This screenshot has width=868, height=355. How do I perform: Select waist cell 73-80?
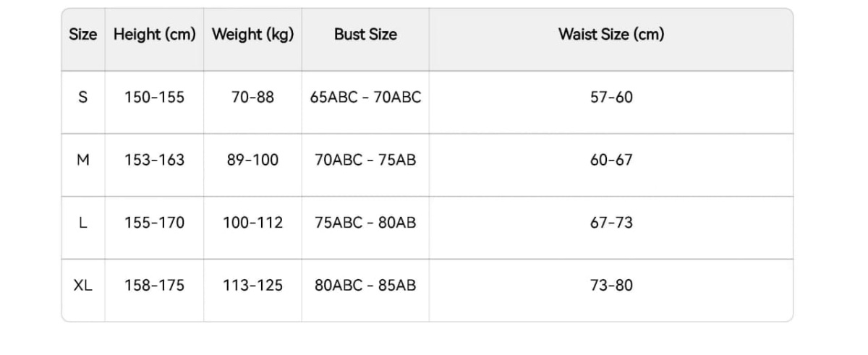[x=611, y=286]
